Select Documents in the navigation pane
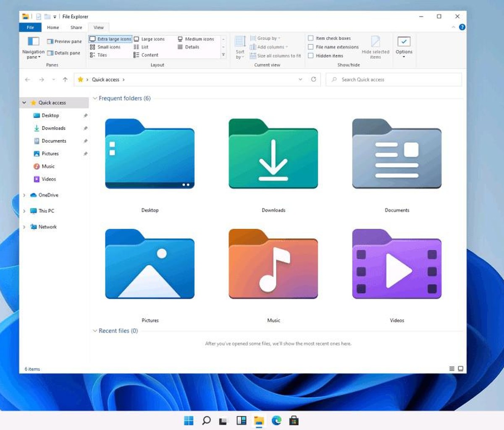The image size is (504, 430). pos(54,141)
